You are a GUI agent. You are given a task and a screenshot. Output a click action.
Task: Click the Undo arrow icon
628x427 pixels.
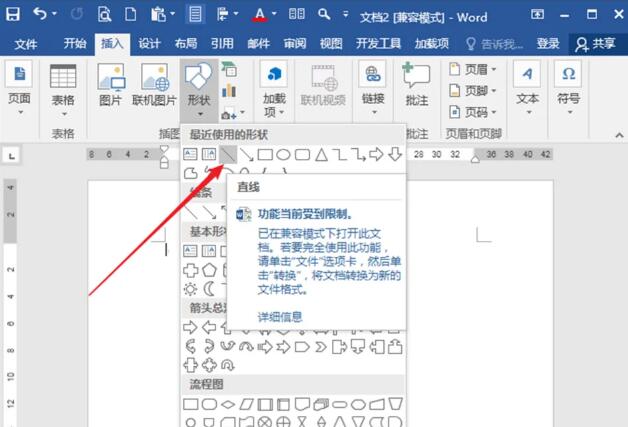(x=40, y=14)
